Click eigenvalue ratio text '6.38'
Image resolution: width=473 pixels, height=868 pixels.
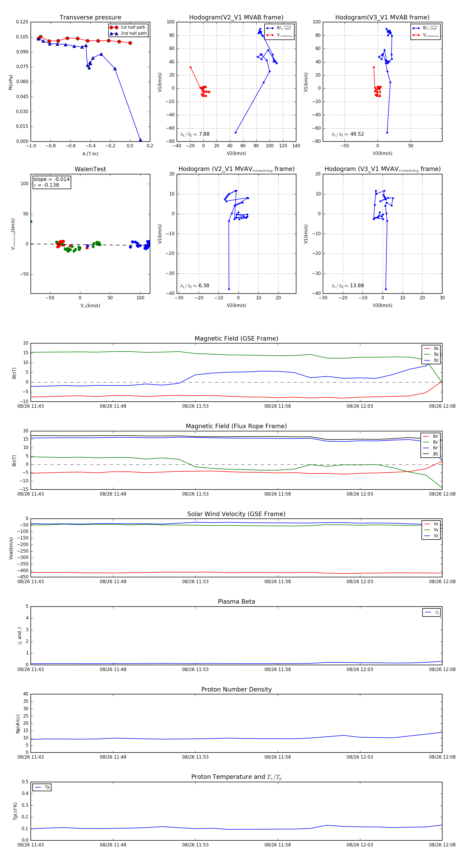[204, 286]
